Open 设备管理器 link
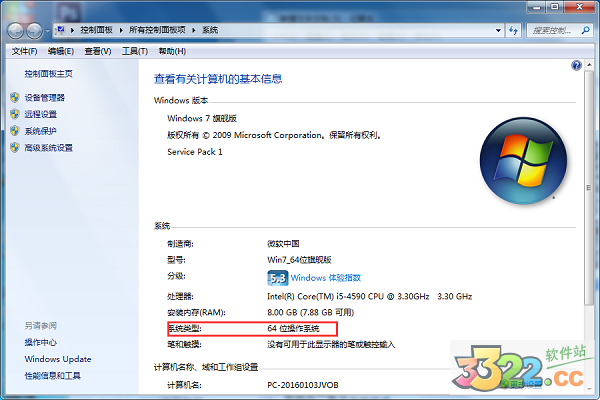Screen dimensions: 600x400 45,98
